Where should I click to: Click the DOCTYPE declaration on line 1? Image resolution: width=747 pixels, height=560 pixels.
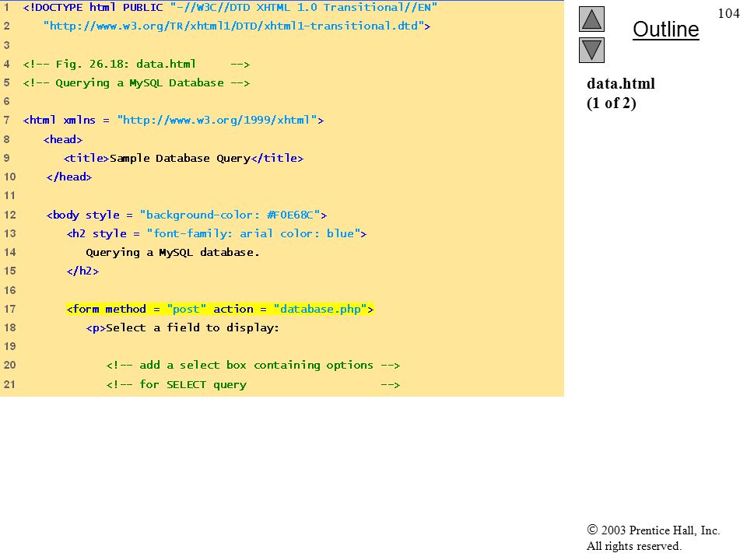click(x=230, y=8)
